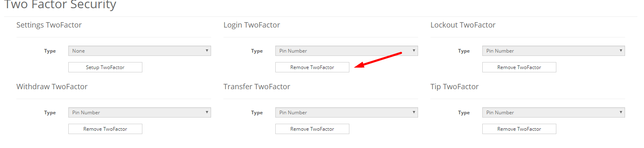644x148 pixels.
Task: Click Setup TwoFactor button under Settings
Action: point(105,67)
